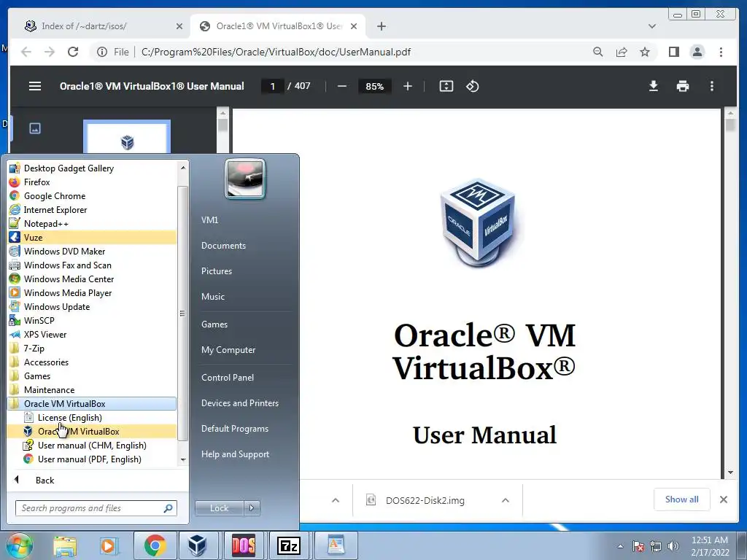Expand options of the first download item
Image resolution: width=747 pixels, height=560 pixels.
[336, 500]
